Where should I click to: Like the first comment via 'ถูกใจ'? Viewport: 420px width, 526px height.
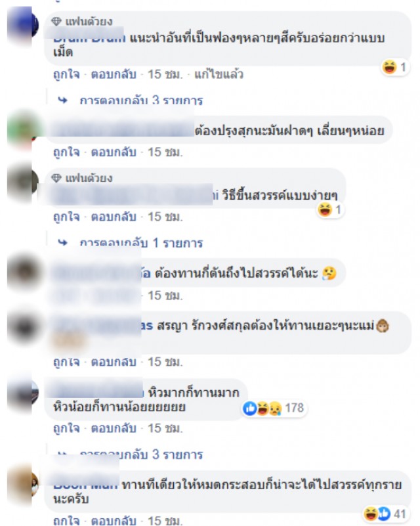pyautogui.click(x=66, y=74)
